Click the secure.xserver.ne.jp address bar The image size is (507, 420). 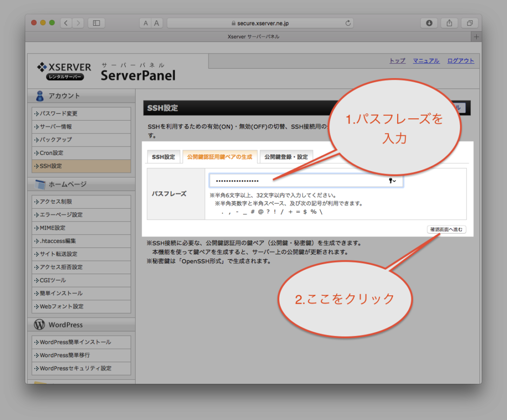click(260, 23)
